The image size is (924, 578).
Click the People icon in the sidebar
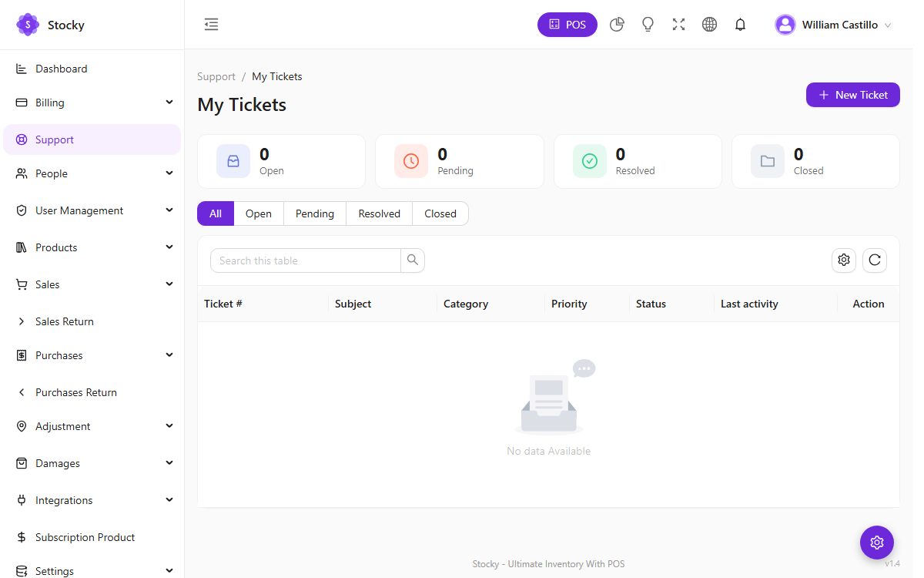tap(22, 173)
